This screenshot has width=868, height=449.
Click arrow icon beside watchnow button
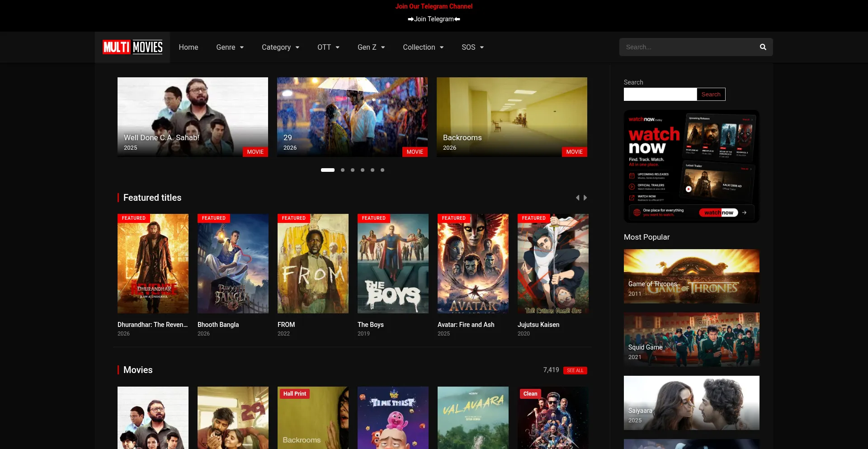coord(744,213)
